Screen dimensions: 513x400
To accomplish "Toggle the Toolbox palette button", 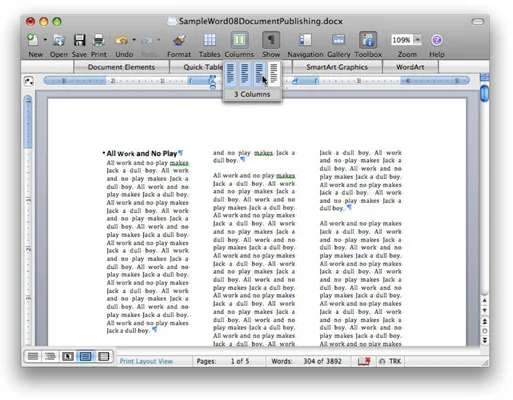I will tap(368, 40).
